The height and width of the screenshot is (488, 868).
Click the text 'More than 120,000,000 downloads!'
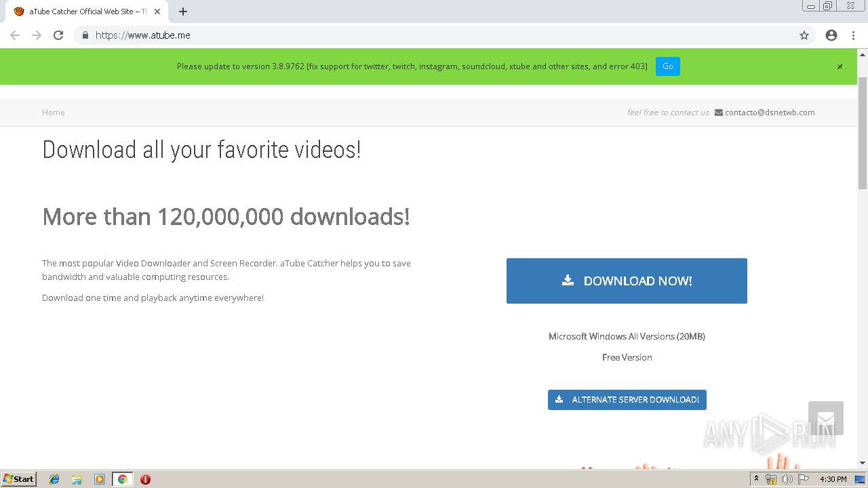(226, 217)
